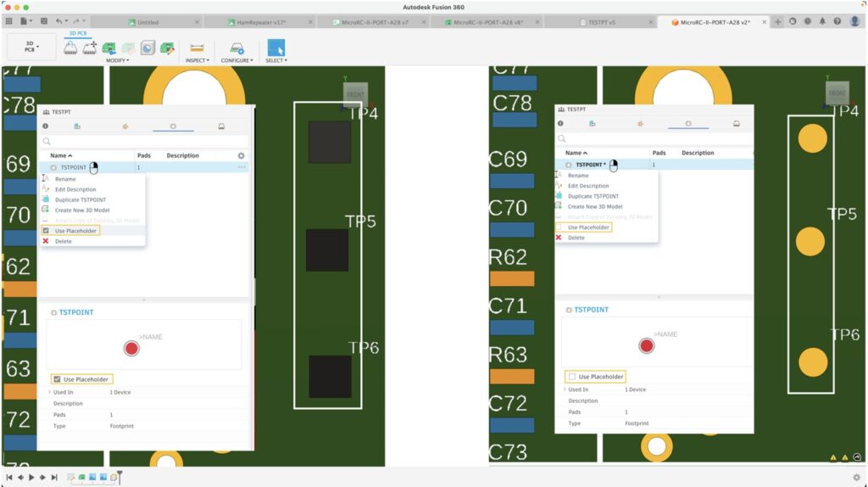Open a new document tab with plus button
This screenshot has width=868, height=487.
click(x=777, y=21)
